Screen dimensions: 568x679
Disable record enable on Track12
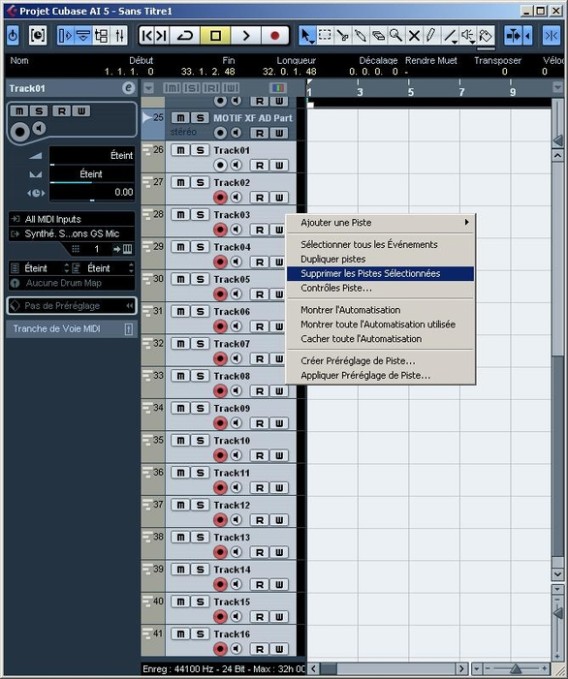pos(220,520)
